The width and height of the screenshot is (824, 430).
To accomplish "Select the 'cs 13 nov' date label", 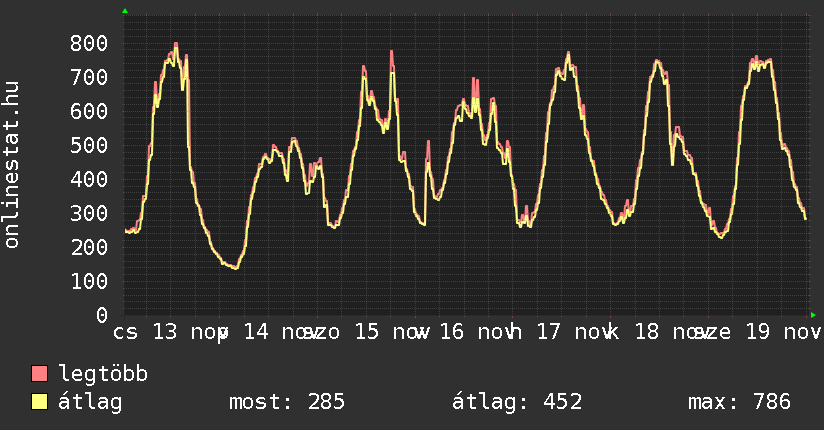I will click(x=169, y=332).
